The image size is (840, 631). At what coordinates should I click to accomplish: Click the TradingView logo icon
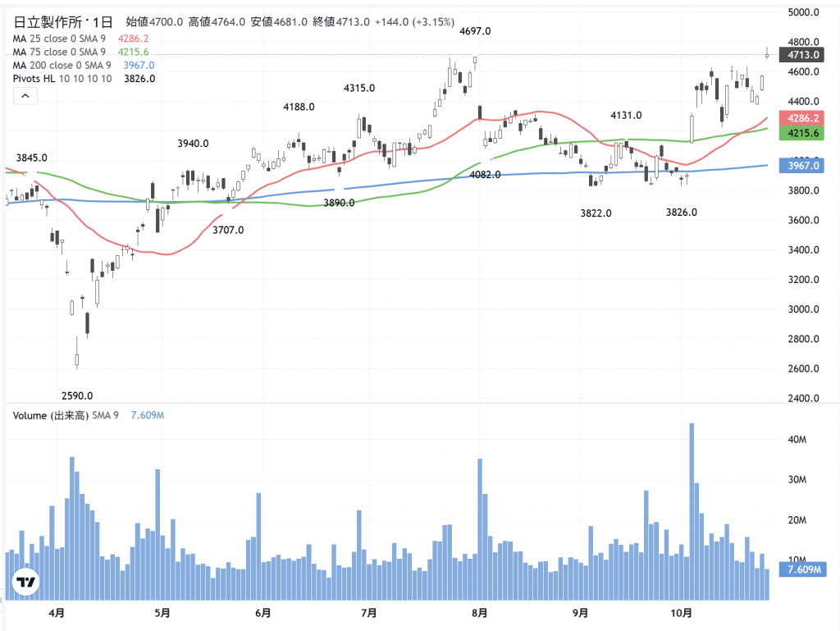[x=26, y=582]
